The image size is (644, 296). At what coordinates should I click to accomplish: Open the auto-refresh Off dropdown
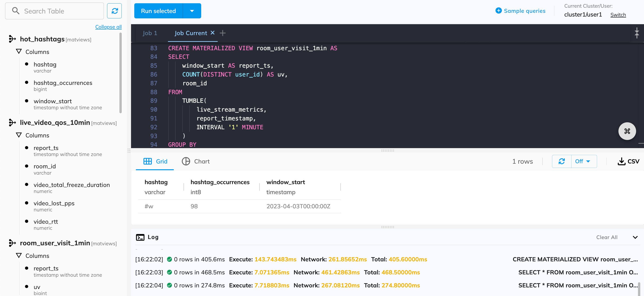pyautogui.click(x=583, y=161)
